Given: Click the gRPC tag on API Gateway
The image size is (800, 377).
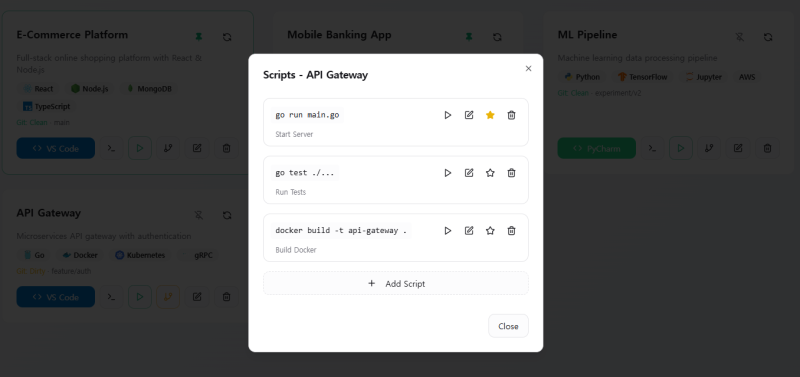Looking at the screenshot, I should pos(197,255).
